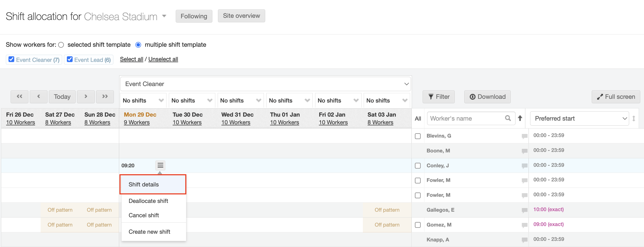Click the 9 Workers link under Mon 29 Dec
This screenshot has height=247, width=644.
point(137,122)
